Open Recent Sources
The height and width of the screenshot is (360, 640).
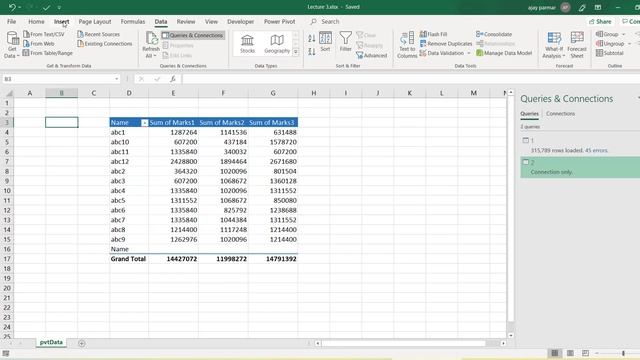[98, 34]
